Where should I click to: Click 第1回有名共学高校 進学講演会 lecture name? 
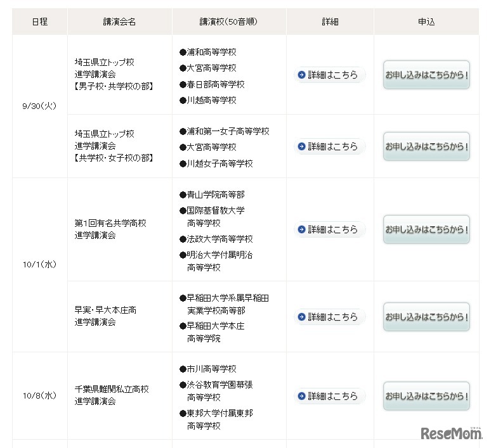click(110, 229)
